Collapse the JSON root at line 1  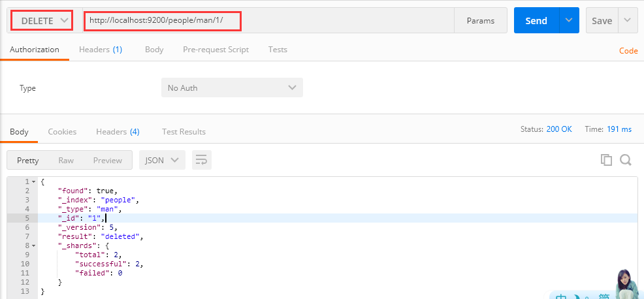tap(34, 181)
